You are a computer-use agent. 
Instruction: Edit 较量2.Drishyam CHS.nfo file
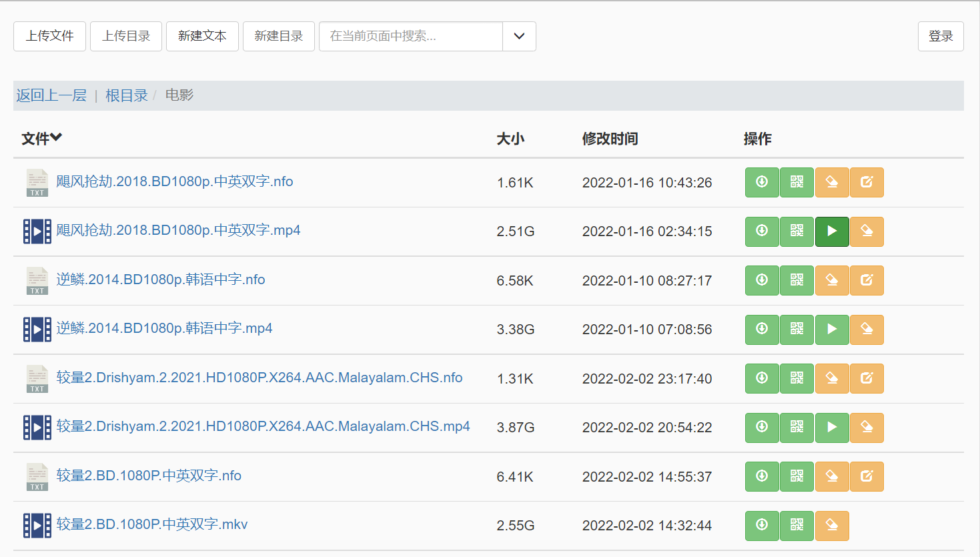coord(867,378)
